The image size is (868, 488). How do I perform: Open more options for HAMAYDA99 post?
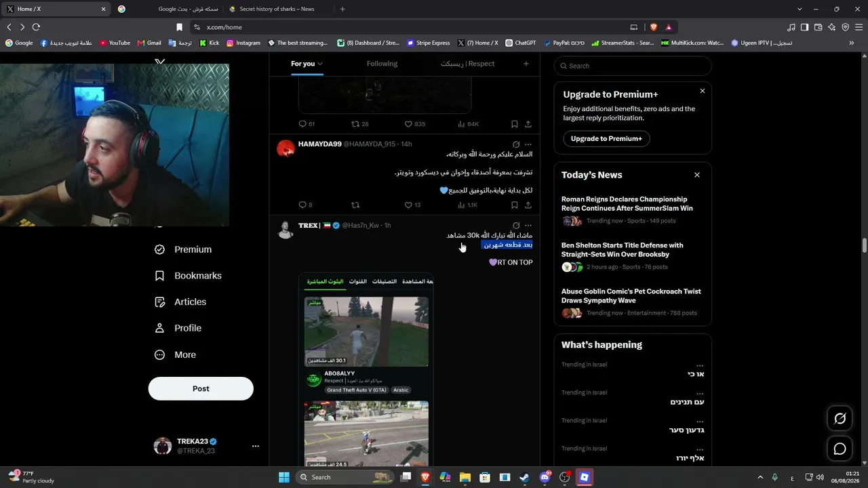(x=528, y=144)
